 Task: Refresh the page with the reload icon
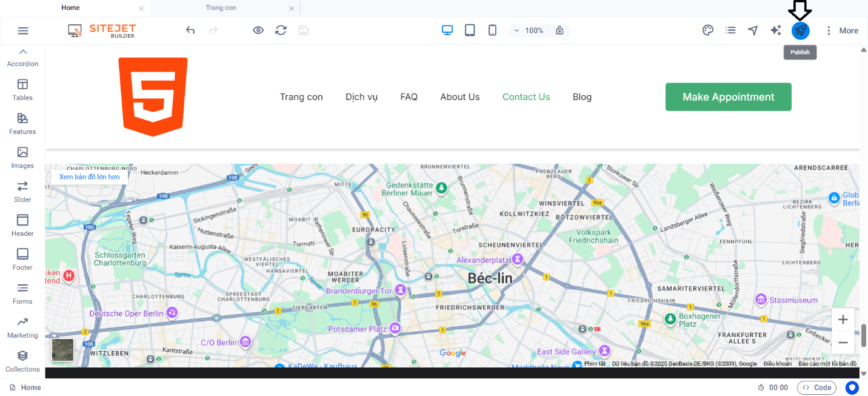[281, 30]
